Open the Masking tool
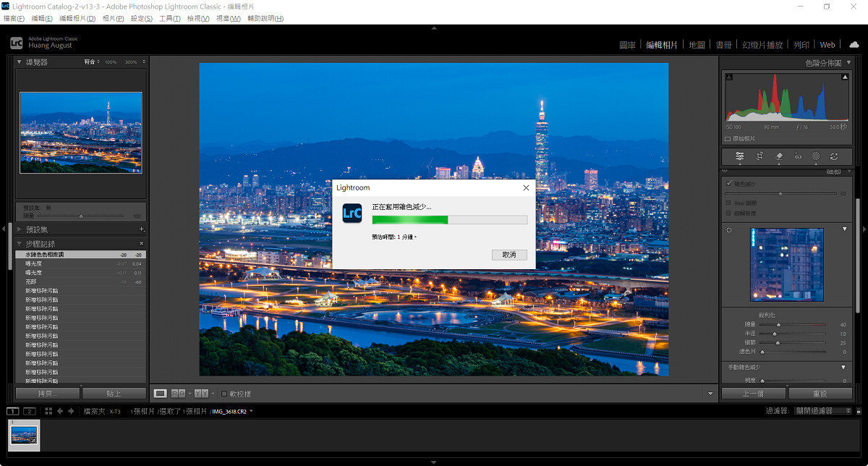 [816, 156]
